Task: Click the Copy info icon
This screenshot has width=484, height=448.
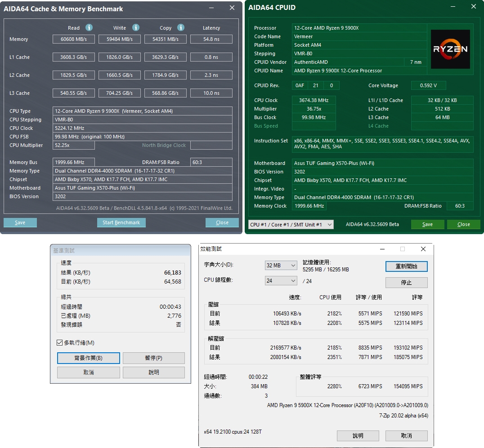Action: pos(181,27)
